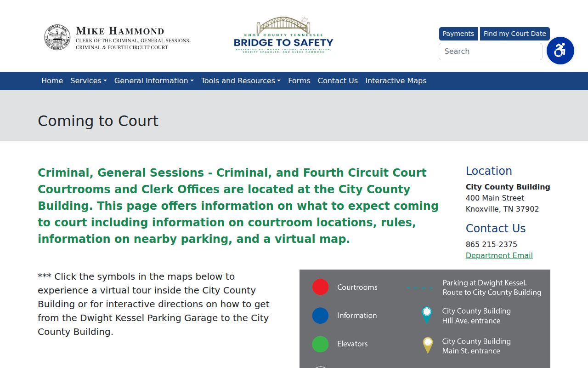Open Interactive Maps from navigation

[x=396, y=80]
